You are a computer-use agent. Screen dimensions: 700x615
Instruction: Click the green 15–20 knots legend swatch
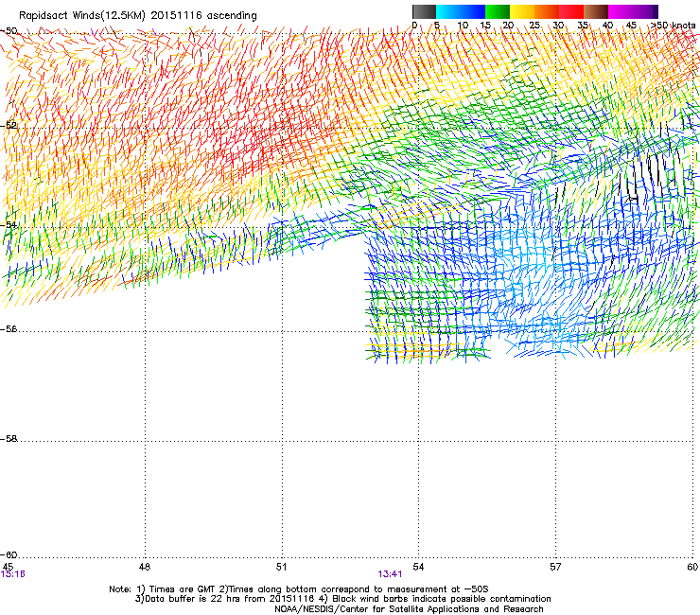point(498,11)
